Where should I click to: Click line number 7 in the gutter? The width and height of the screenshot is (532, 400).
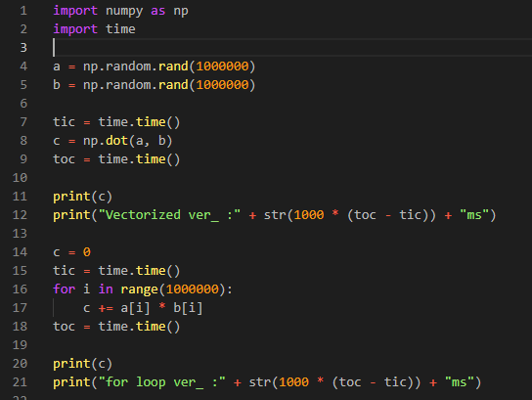click(23, 122)
